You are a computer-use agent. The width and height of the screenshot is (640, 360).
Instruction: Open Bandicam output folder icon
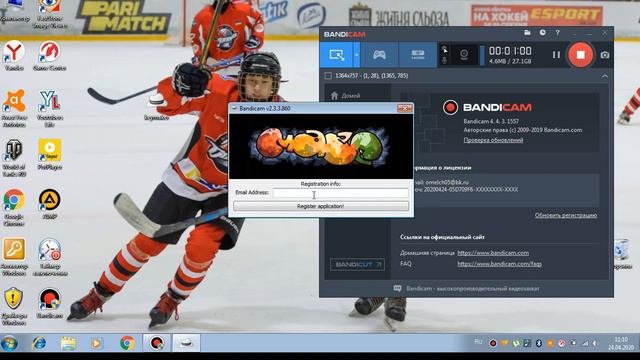(527, 32)
